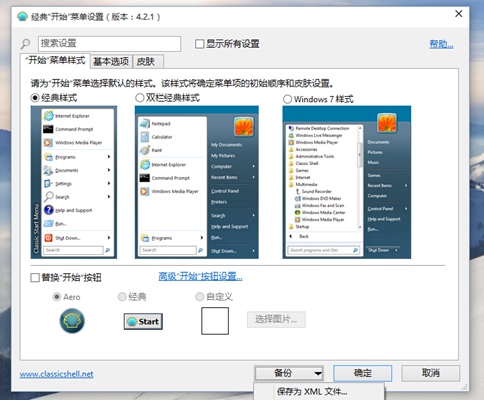This screenshot has width=484, height=400.
Task: Switch to the "开始"菜单样式 tab
Action: [55, 61]
